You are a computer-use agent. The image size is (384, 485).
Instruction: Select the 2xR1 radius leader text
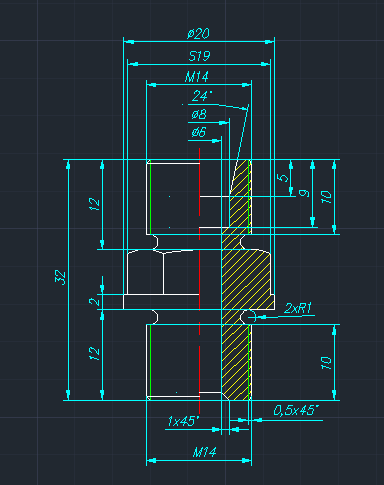coord(298,308)
